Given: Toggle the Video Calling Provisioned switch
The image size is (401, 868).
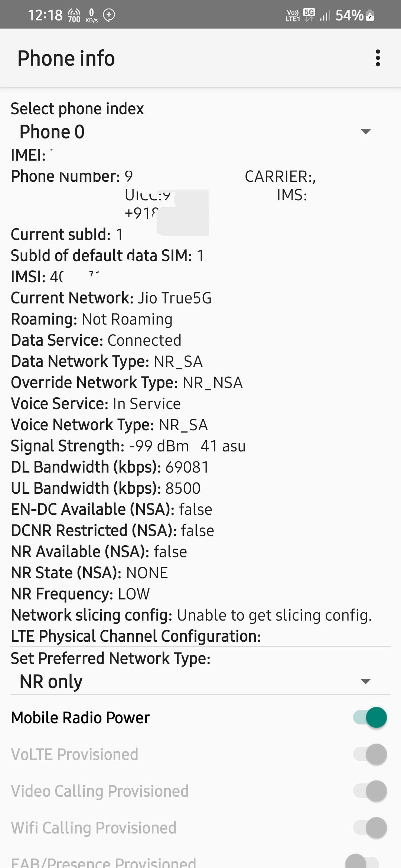Looking at the screenshot, I should click(x=370, y=791).
